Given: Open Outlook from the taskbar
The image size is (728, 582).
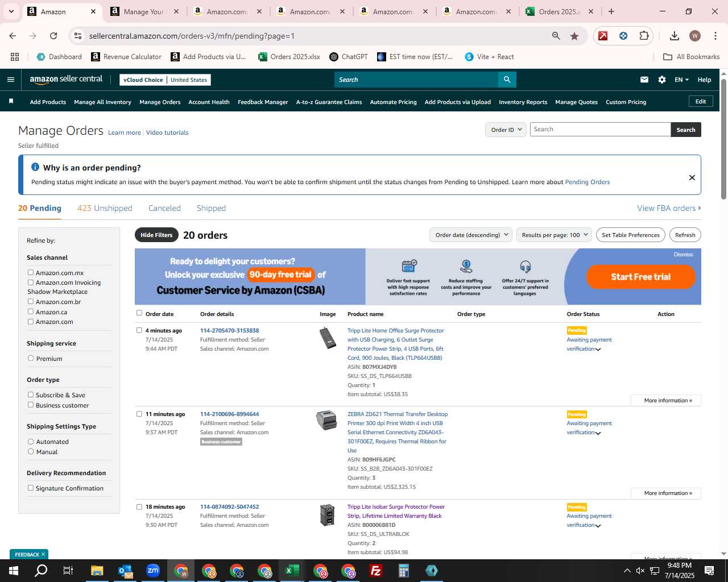Looking at the screenshot, I should pos(125,571).
